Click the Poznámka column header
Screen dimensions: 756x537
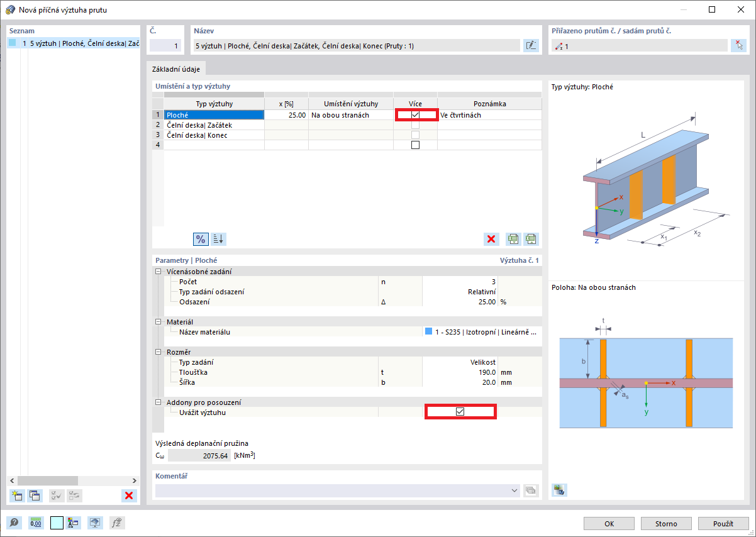click(489, 104)
